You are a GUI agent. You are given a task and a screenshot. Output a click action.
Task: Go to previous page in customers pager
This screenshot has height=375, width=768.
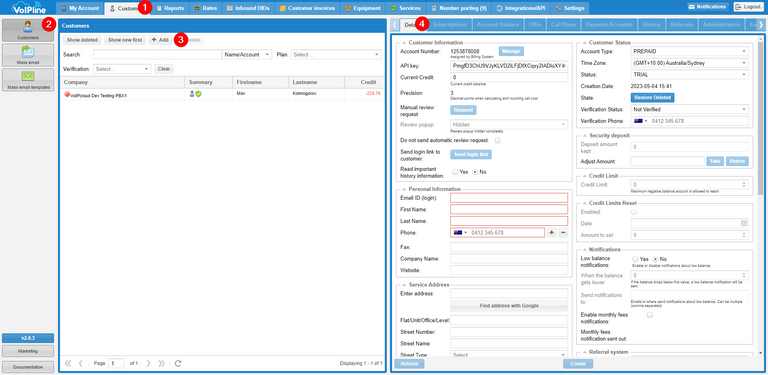[x=81, y=363]
